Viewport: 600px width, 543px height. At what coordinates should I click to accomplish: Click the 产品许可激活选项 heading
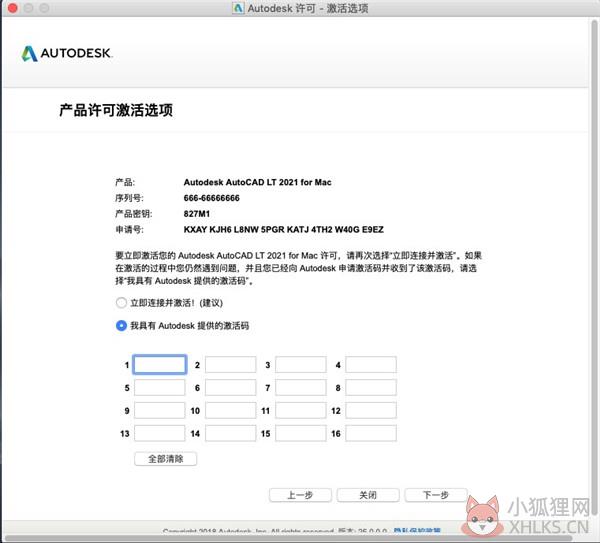pos(116,110)
